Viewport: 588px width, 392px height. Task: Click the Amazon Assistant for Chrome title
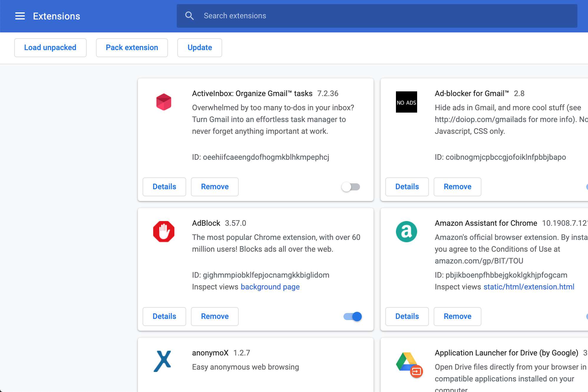[486, 223]
